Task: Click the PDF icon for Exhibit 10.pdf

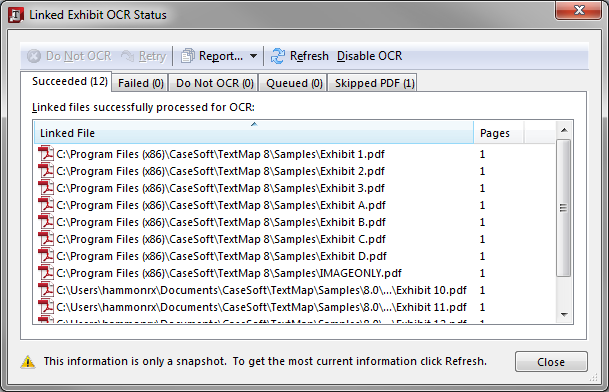Action: [x=46, y=290]
